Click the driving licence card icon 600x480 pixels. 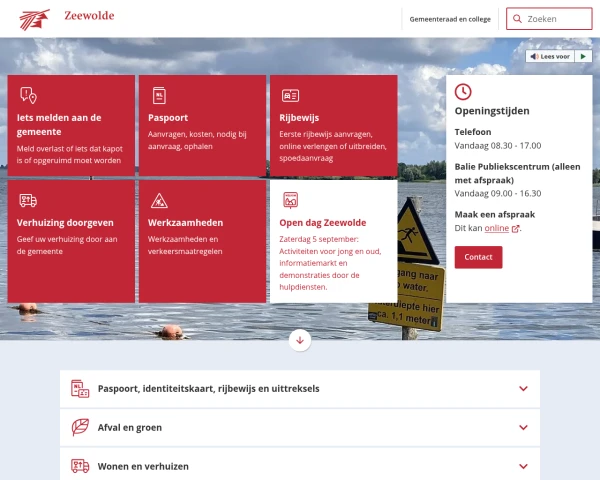(290, 95)
